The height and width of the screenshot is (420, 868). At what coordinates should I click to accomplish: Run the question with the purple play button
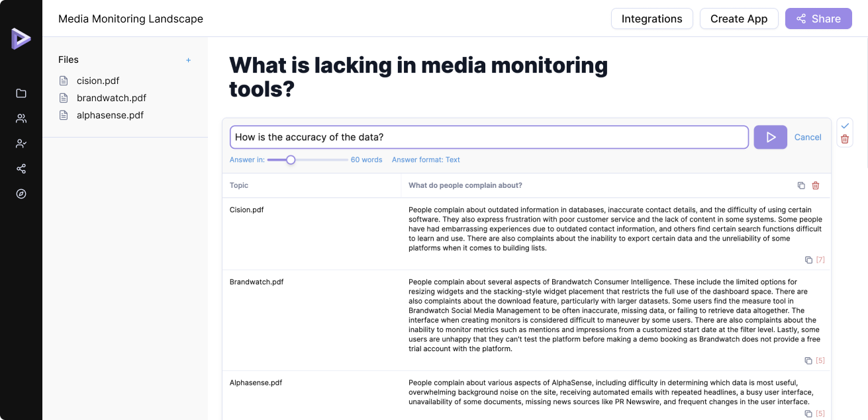(770, 137)
